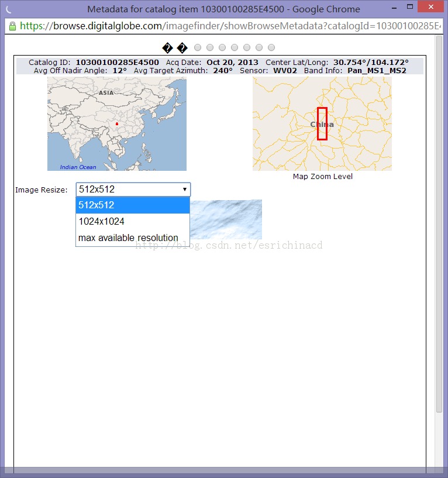Minimize the Chrome window

point(394,8)
